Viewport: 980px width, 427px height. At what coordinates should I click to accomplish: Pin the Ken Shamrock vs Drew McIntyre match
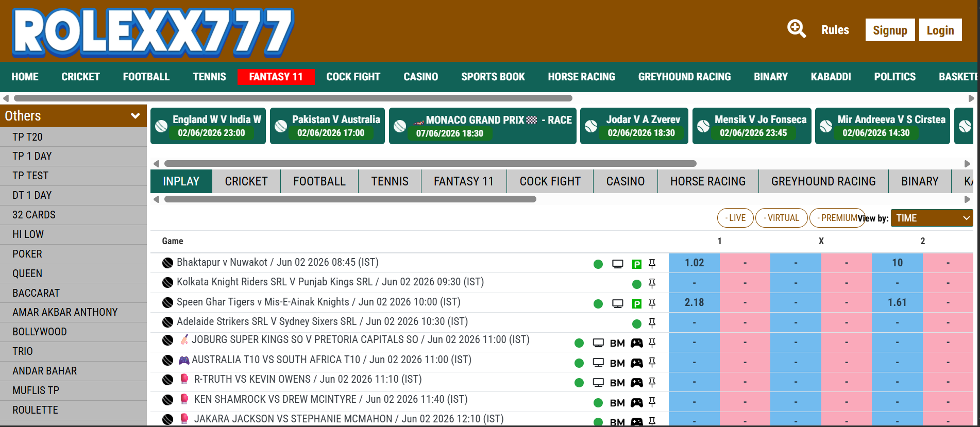click(652, 402)
